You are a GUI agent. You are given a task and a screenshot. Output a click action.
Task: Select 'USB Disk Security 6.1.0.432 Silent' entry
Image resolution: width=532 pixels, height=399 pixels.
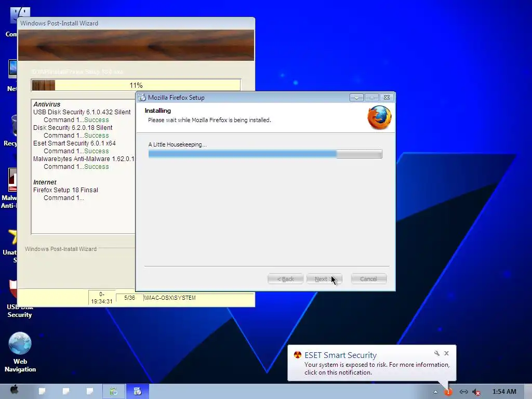coord(82,112)
